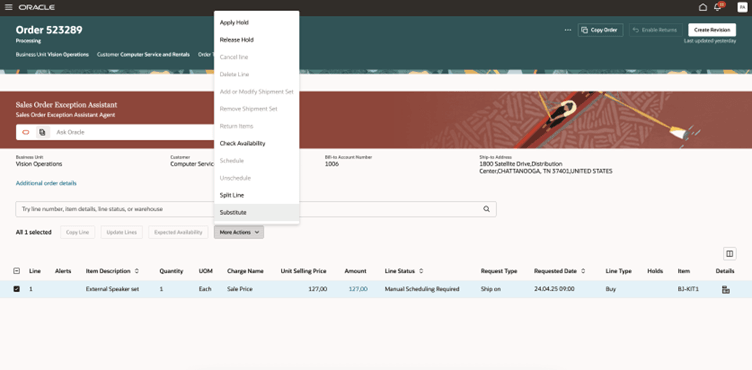Click the Copy Line button

78,232
